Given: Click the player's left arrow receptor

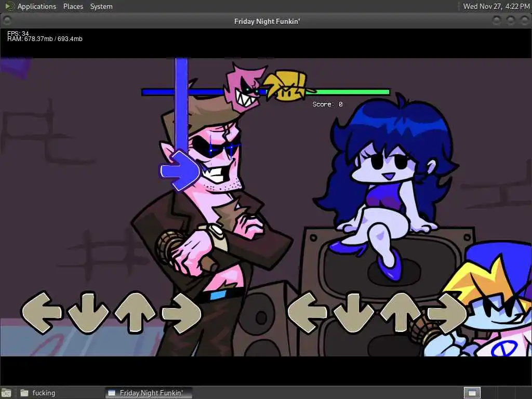Looking at the screenshot, I should point(308,312).
